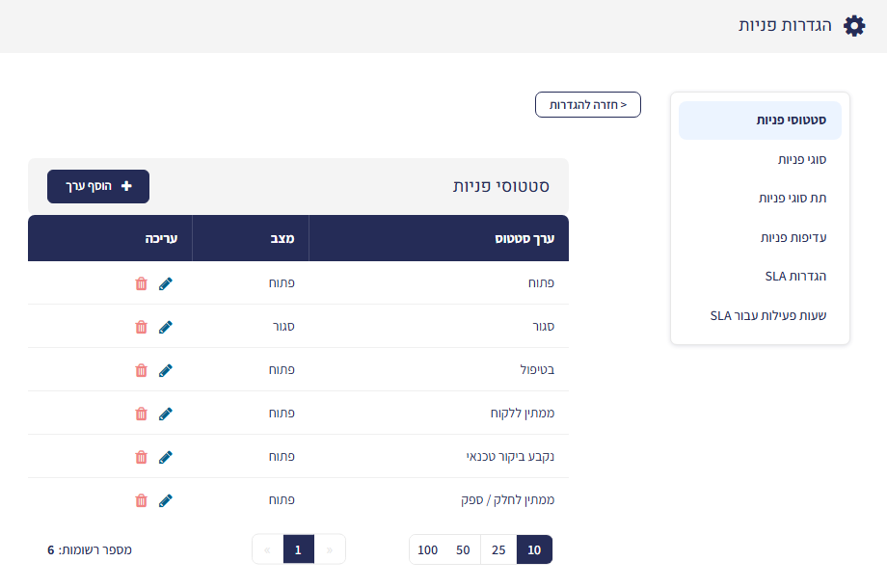Edit the בטיפול status entry

[165, 370]
